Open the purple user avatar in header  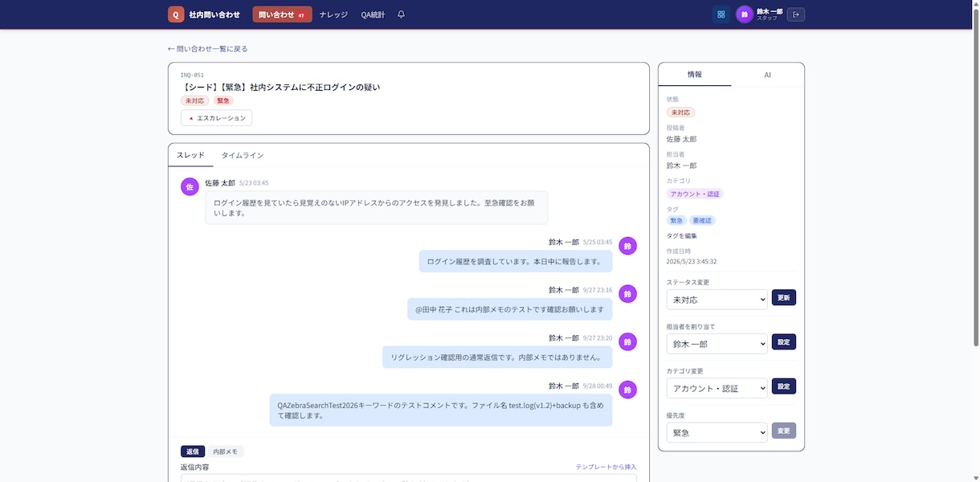[745, 14]
